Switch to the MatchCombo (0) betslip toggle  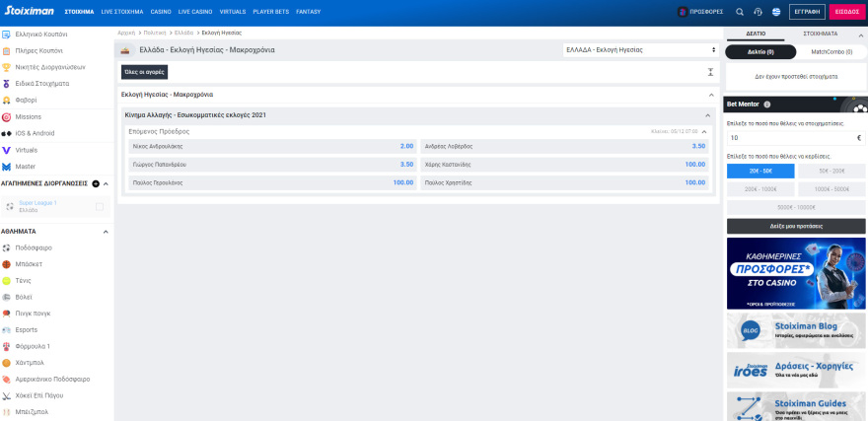[x=832, y=51]
